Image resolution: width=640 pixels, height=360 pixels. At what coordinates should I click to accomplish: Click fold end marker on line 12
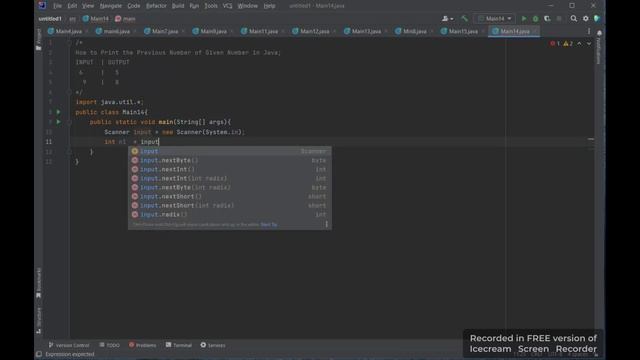tap(69, 152)
